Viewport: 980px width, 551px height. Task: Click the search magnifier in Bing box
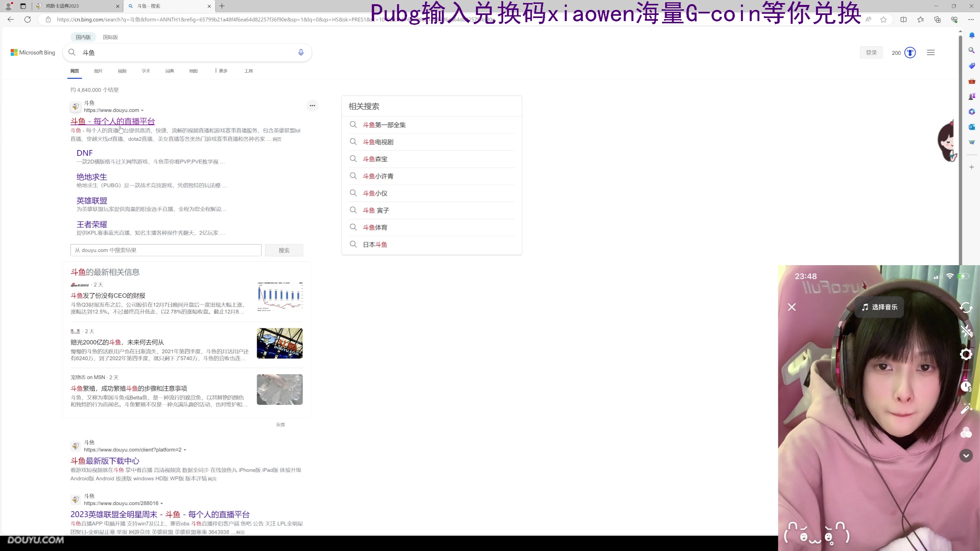(x=72, y=52)
